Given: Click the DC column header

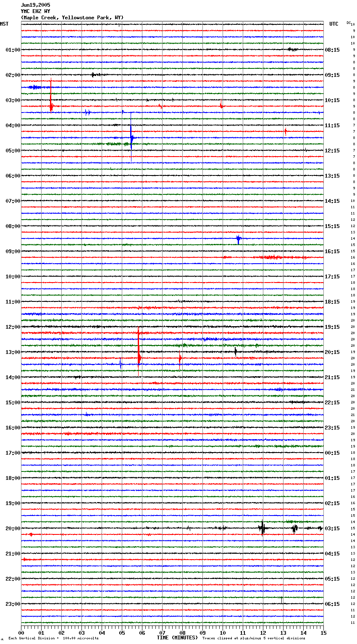Looking at the screenshot, I should pyautogui.click(x=349, y=23).
